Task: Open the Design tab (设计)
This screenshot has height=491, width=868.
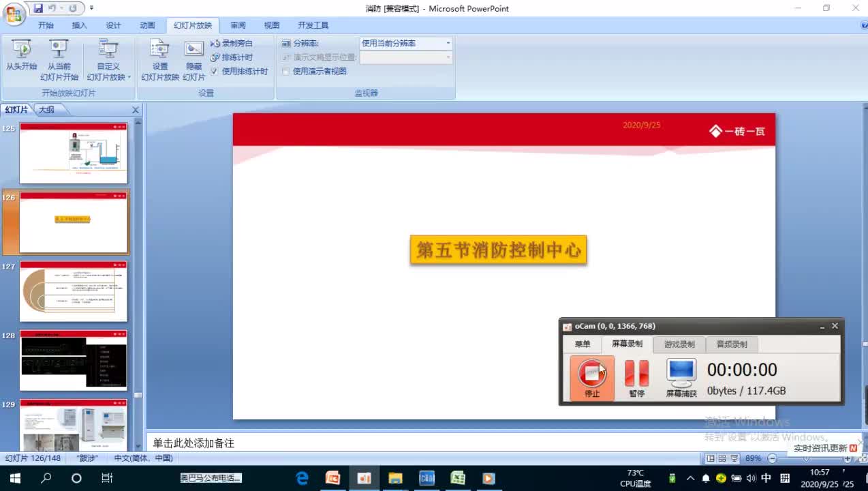Action: [x=114, y=25]
